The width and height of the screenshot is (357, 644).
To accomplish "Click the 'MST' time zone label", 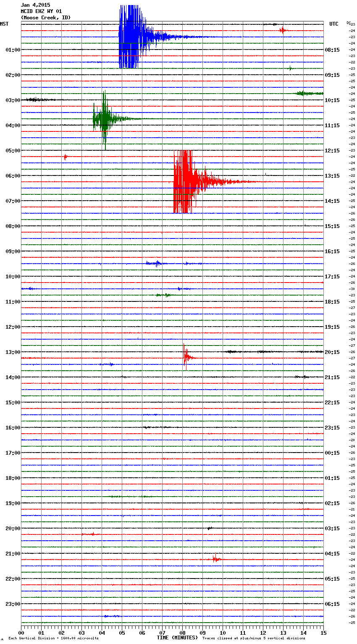I will pos(4,24).
